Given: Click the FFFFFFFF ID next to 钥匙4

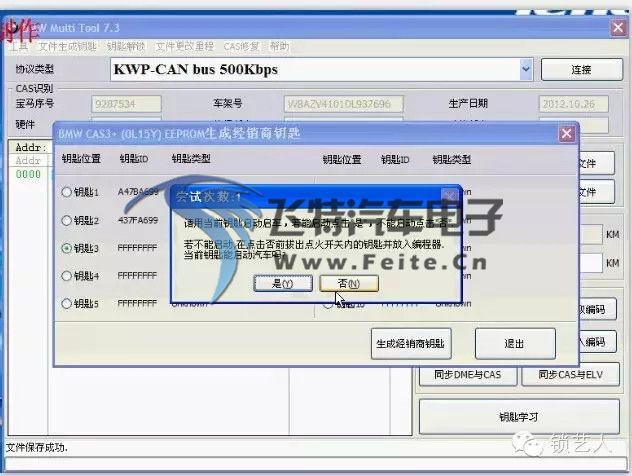Looking at the screenshot, I should tap(137, 276).
